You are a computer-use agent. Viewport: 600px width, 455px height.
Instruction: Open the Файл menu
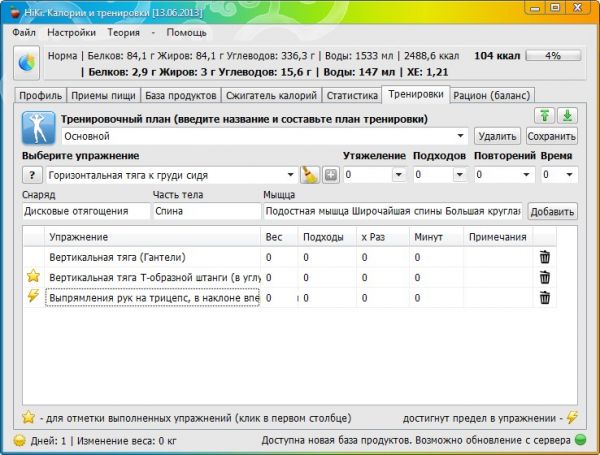(x=24, y=33)
